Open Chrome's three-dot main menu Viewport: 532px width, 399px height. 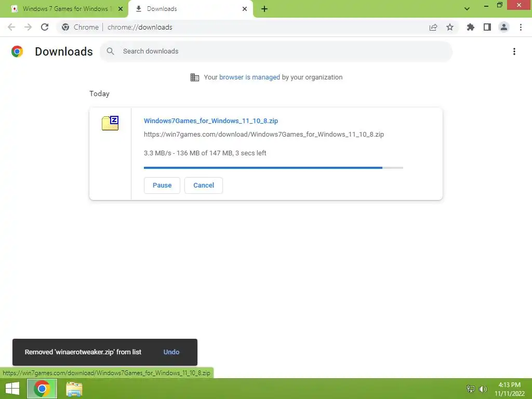click(x=521, y=27)
